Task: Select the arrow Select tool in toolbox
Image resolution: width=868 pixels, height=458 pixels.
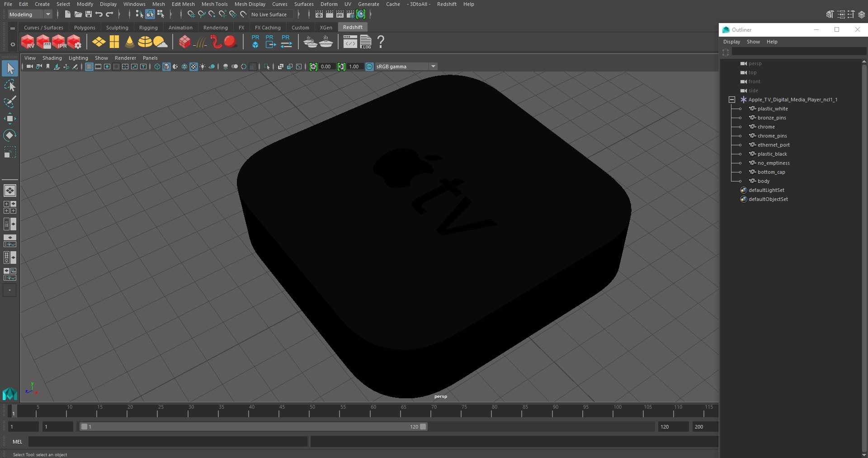Action: click(10, 68)
